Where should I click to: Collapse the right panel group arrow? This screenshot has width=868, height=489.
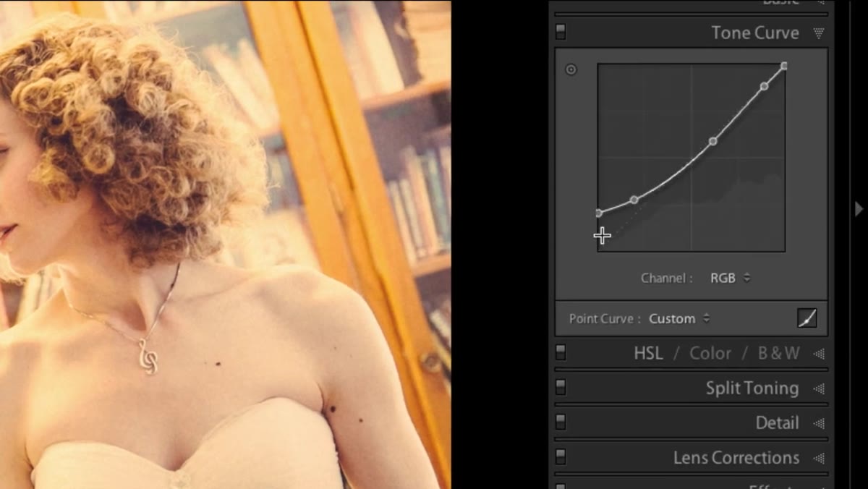(859, 209)
